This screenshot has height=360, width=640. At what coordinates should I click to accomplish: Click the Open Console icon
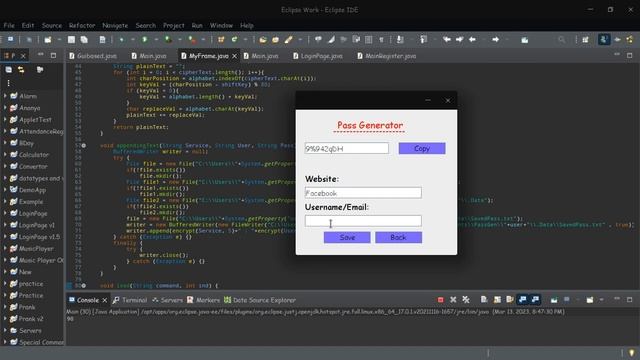(x=590, y=300)
